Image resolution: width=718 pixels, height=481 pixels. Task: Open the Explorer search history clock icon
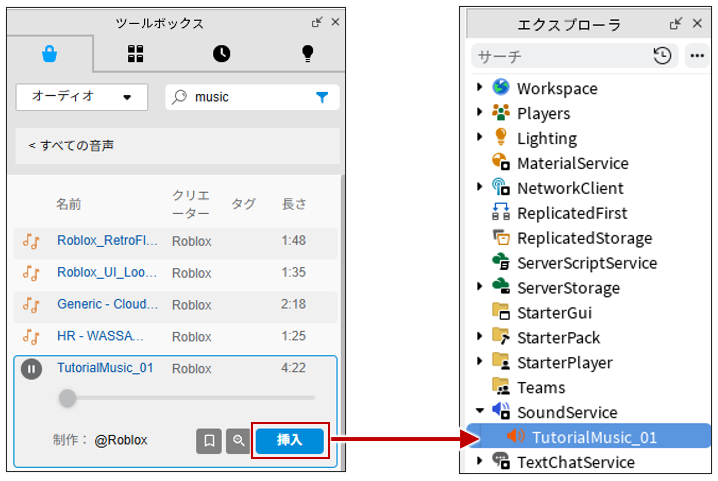662,56
